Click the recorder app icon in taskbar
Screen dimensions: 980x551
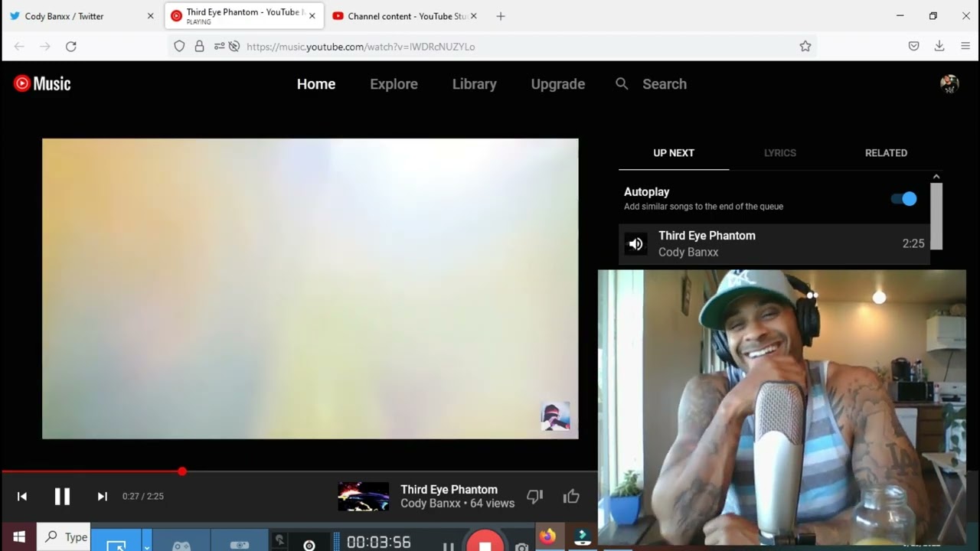pos(583,536)
